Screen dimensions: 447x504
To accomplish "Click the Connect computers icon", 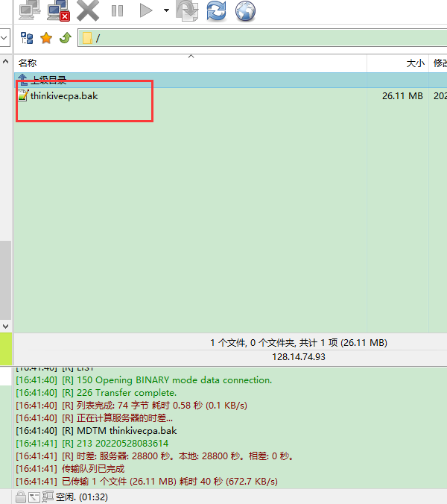I will (30, 10).
